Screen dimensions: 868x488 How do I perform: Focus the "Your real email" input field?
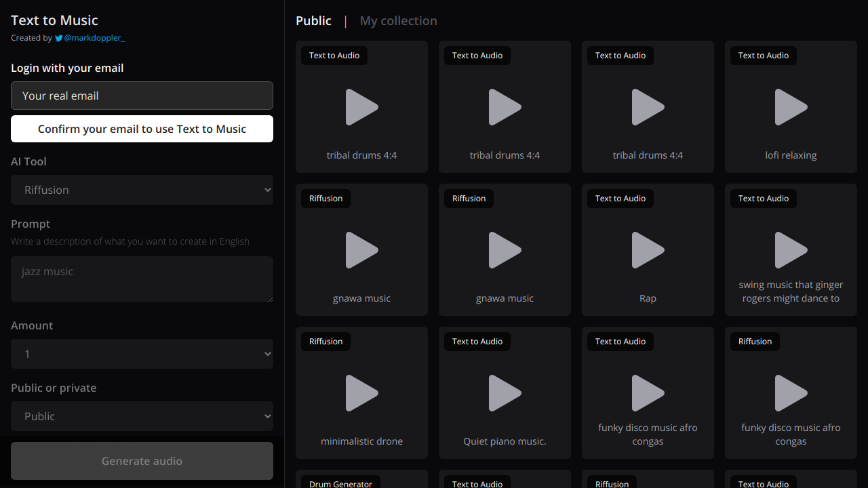tap(142, 96)
